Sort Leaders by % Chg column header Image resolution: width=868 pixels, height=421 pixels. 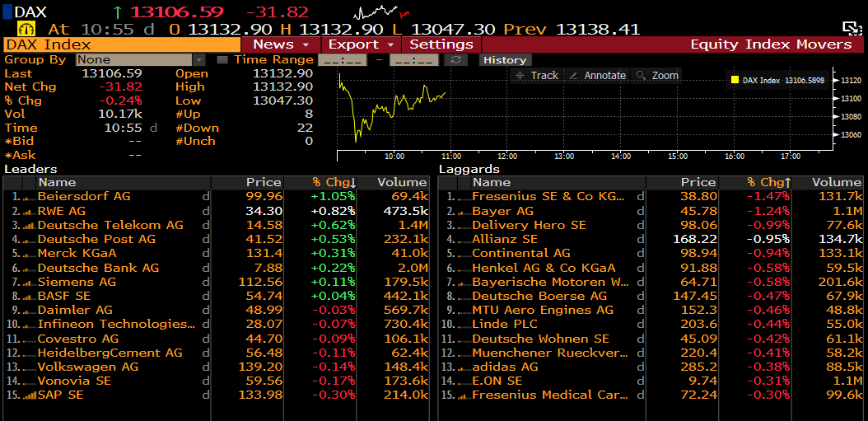[x=319, y=182]
